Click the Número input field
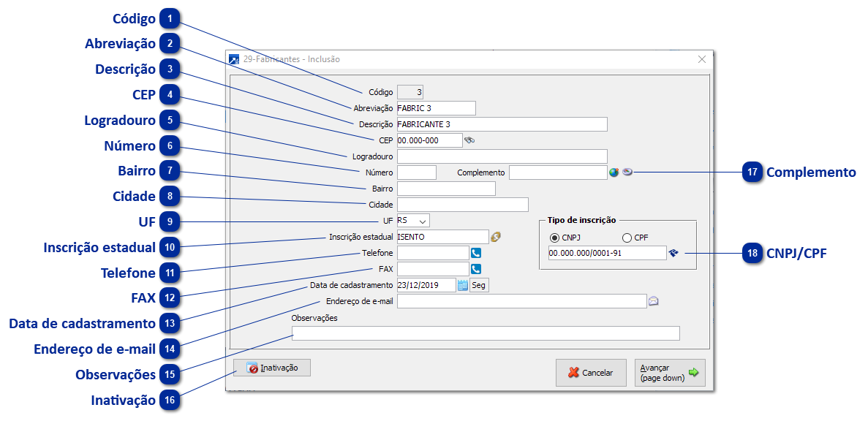Viewport: 868px width, 421px height. 416,172
